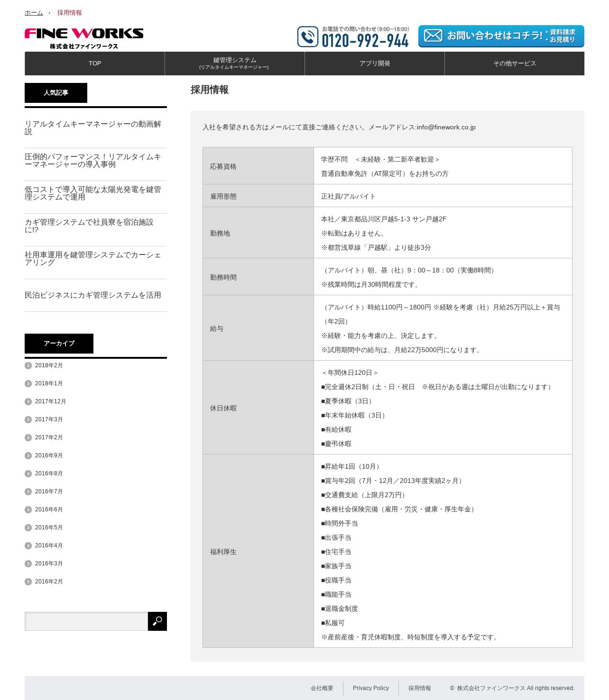
Task: Click the telephone icon beside 0120-992-944
Action: [308, 36]
